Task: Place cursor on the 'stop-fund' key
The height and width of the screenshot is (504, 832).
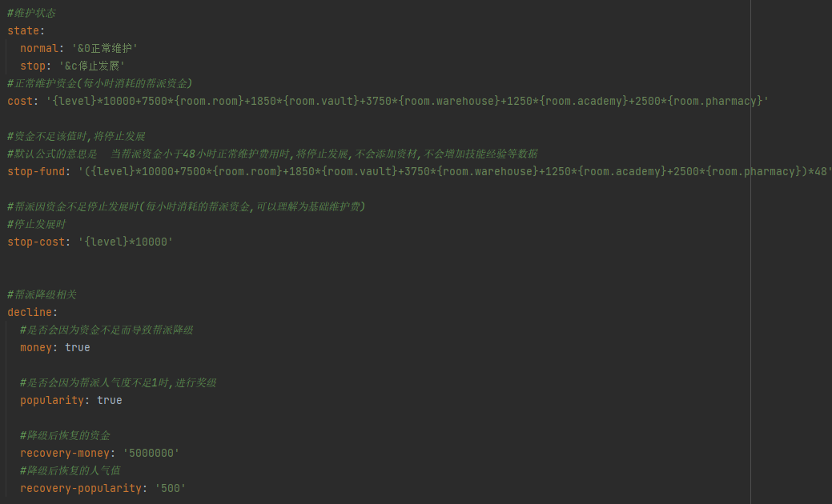Action: point(36,172)
